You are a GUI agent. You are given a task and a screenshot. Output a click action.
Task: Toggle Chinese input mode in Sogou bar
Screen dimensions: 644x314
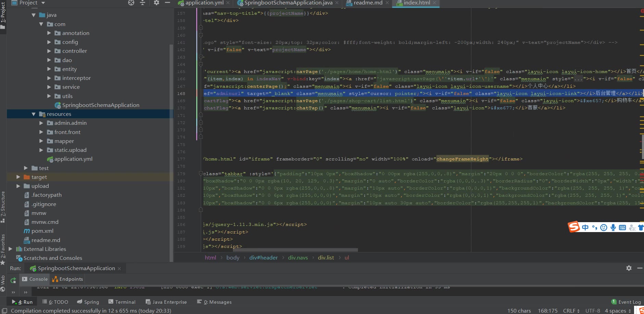tap(585, 228)
